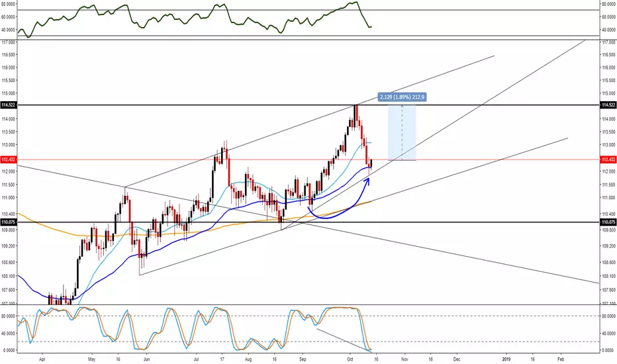Click the red 112.432 price tag on left axis

8,159
